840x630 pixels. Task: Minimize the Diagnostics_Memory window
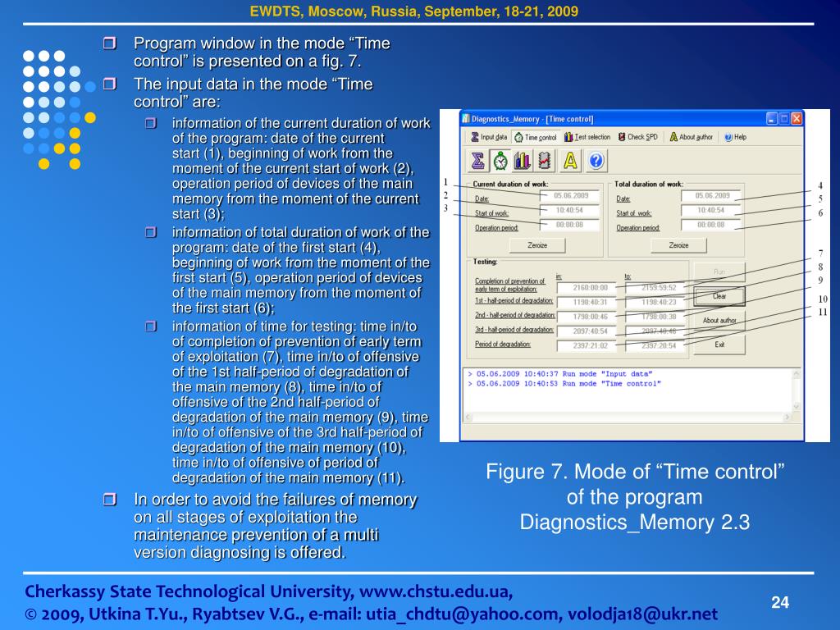[772, 119]
